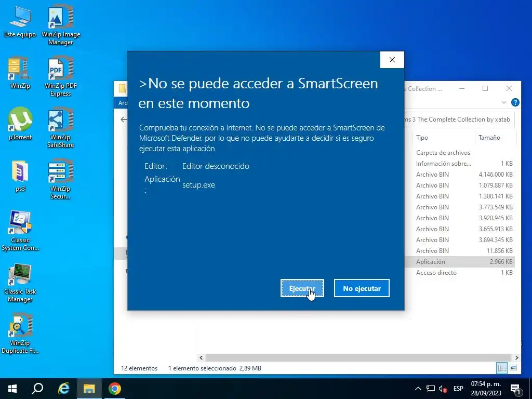Viewport: 532px width, 399px height.
Task: Close the SmartScreen dialog
Action: tap(392, 60)
